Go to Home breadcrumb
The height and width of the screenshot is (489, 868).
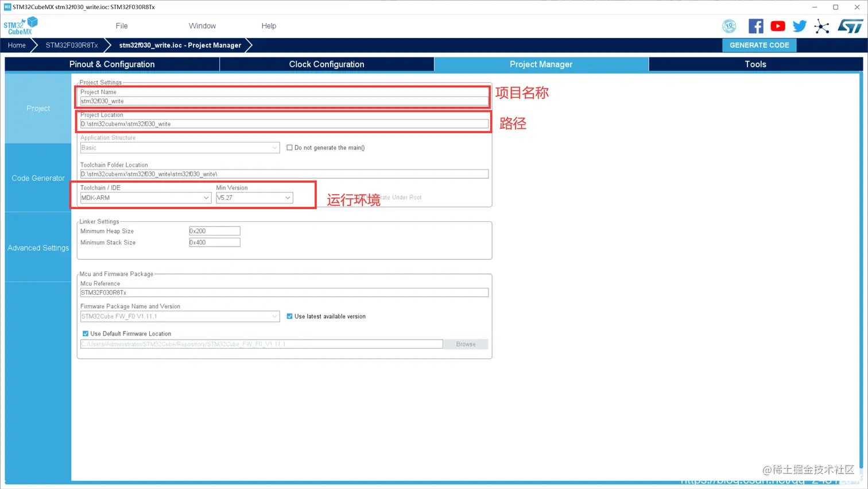[x=17, y=45]
